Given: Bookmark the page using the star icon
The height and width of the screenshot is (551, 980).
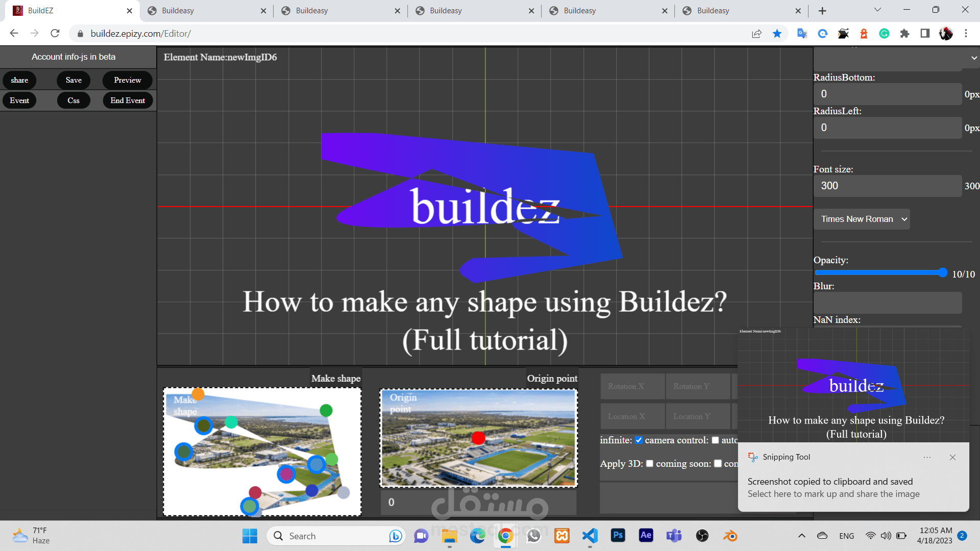Looking at the screenshot, I should 777,33.
